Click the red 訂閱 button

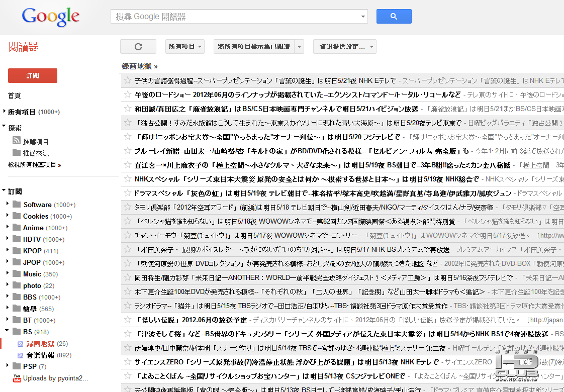click(33, 75)
